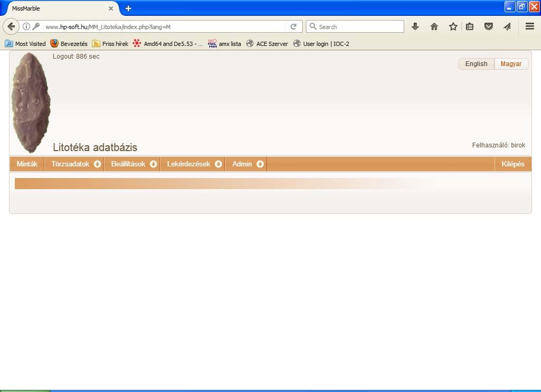Open the Törzsadatok menu

(x=70, y=164)
